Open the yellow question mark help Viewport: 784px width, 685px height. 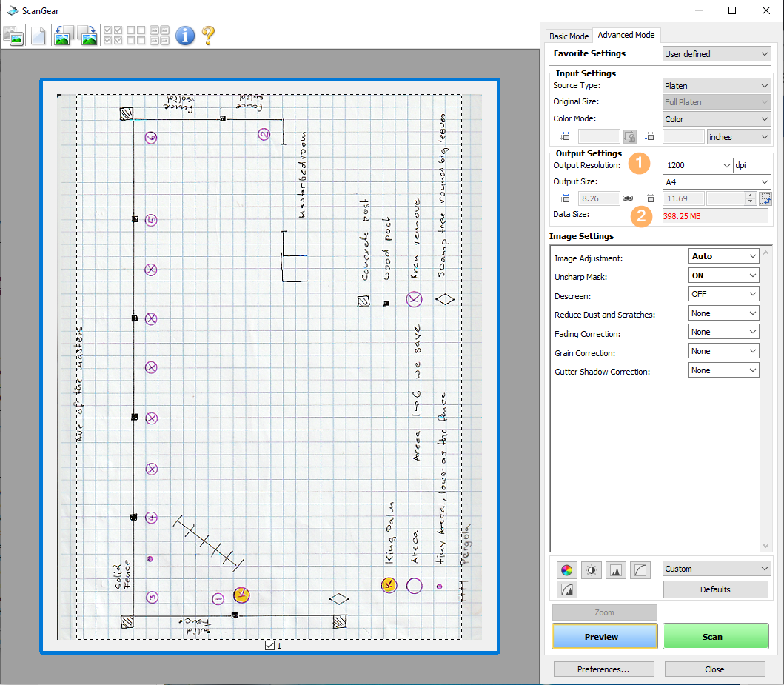coord(208,36)
